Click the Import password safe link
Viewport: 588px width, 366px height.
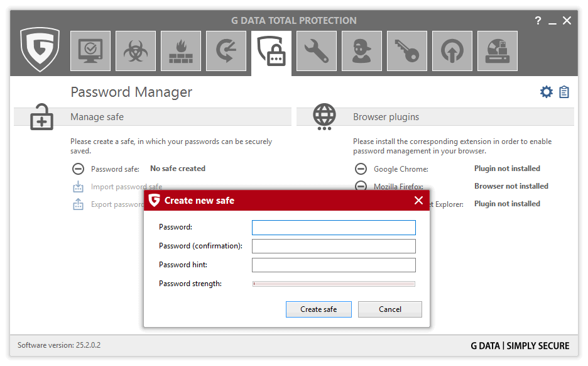pyautogui.click(x=127, y=187)
